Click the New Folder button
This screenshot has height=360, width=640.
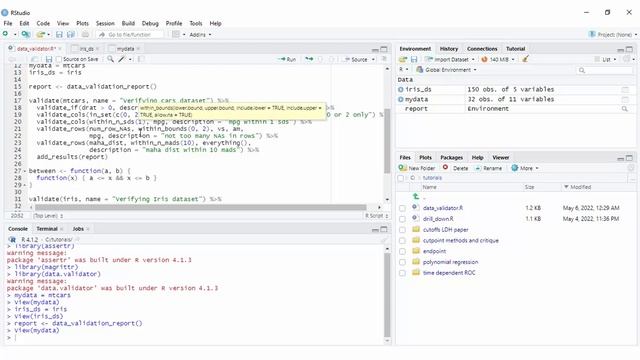(417, 168)
